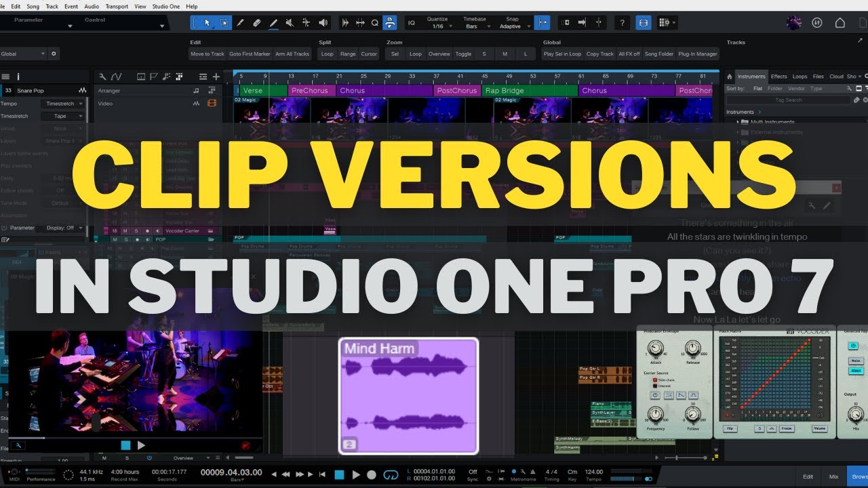Click the transport Stop button

(x=339, y=475)
